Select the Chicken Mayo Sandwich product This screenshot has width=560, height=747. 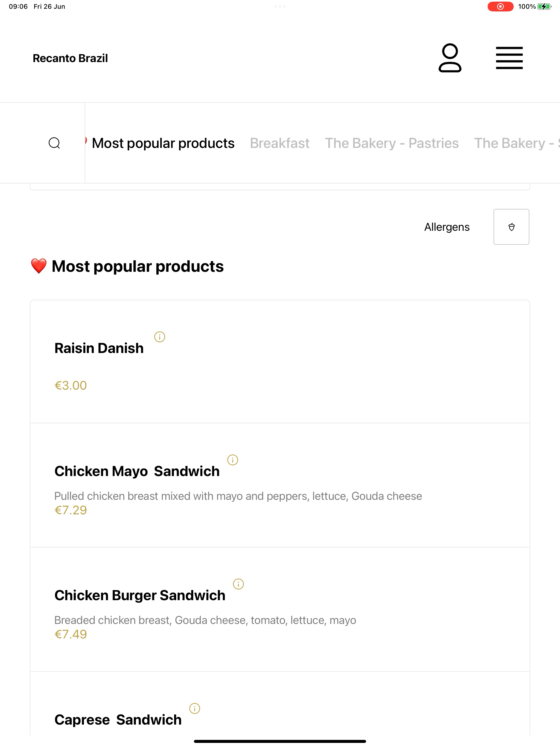280,485
